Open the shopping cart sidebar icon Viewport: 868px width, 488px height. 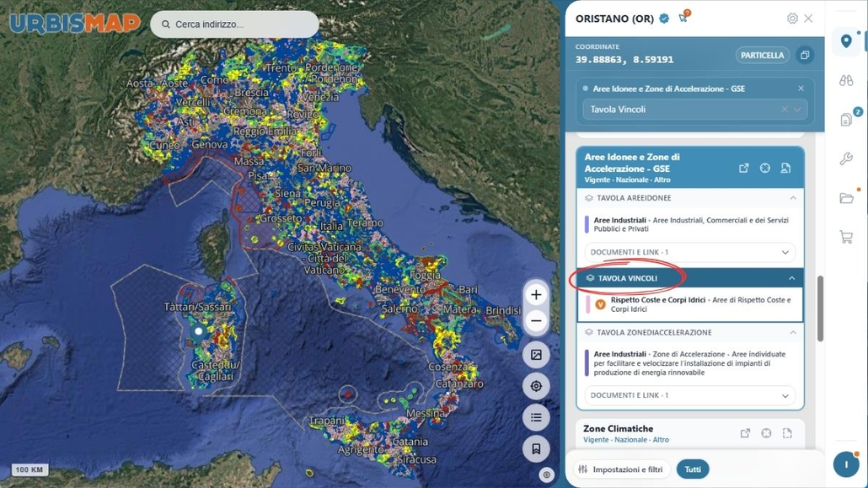point(846,237)
